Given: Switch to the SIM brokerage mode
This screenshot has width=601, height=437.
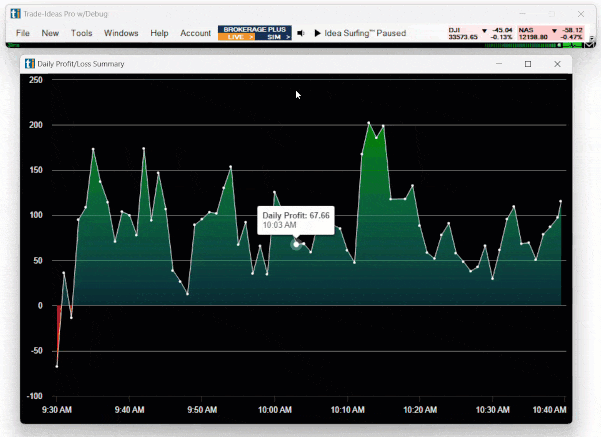Looking at the screenshot, I should [x=273, y=37].
